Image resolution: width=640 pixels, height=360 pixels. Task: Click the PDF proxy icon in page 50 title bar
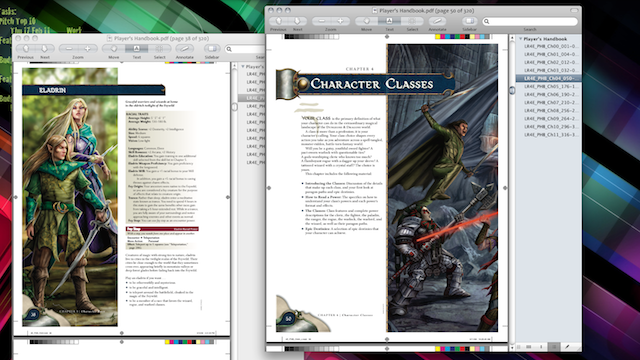[375, 11]
